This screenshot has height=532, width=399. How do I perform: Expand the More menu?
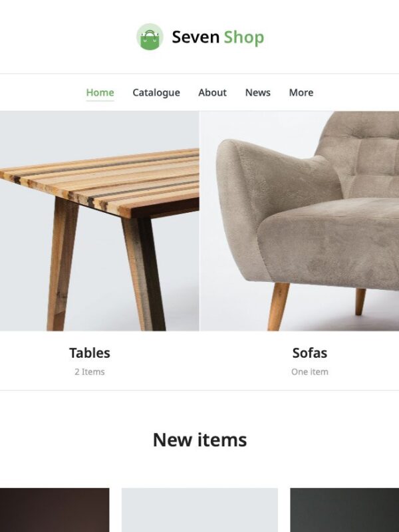pyautogui.click(x=301, y=92)
